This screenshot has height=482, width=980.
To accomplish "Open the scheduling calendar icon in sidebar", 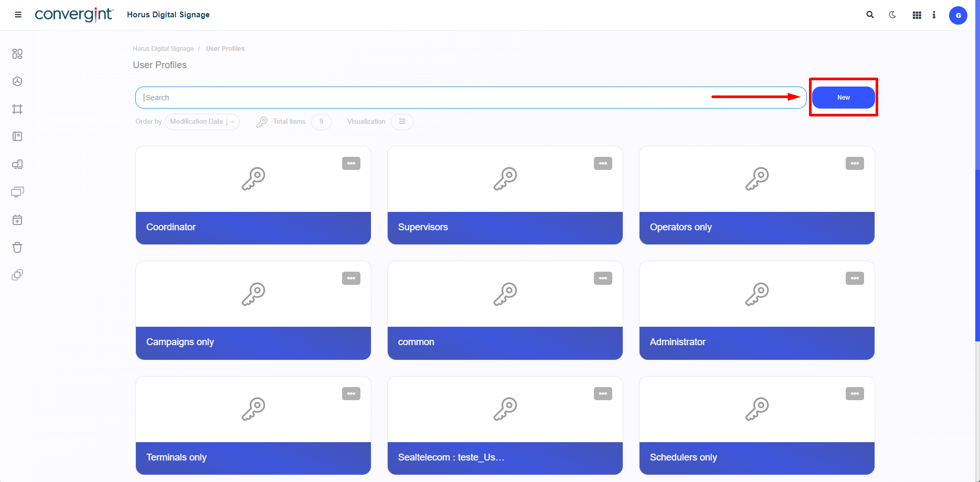I will (17, 220).
